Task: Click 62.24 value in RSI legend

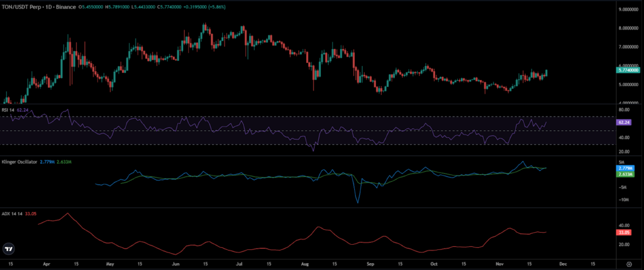Action: click(22, 110)
